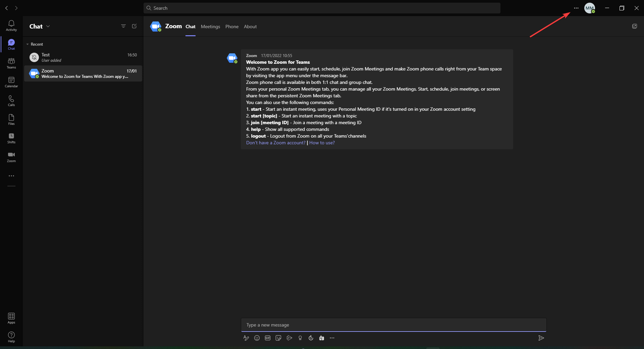Send Praise from the compose toolbar
This screenshot has height=349, width=644.
tap(300, 338)
